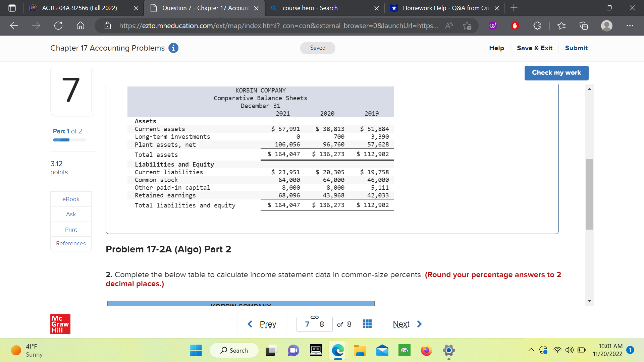Click Save & Exit
This screenshot has width=644, height=362.
click(x=534, y=48)
